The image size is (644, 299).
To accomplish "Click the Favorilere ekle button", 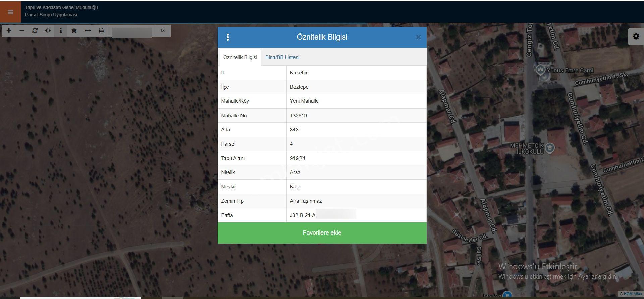I will pos(322,233).
